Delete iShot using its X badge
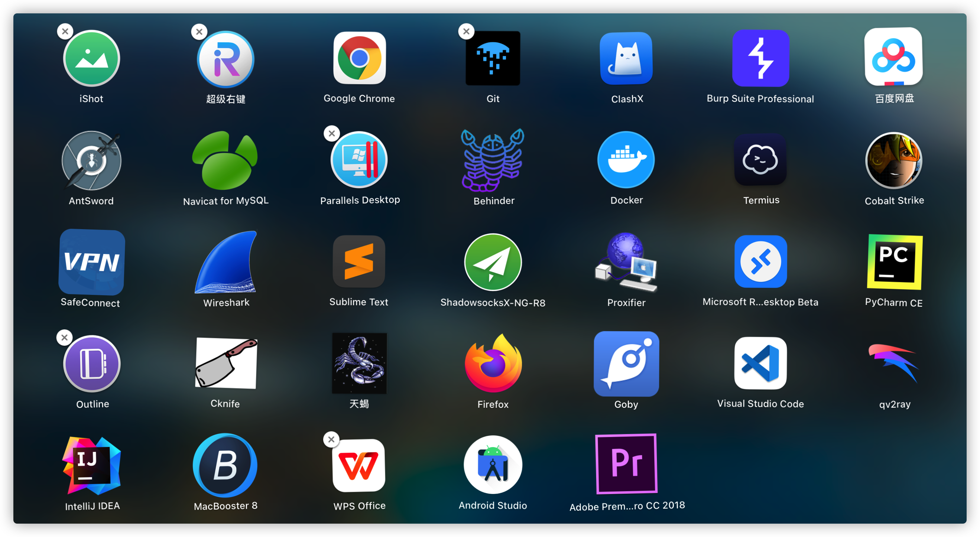The height and width of the screenshot is (537, 980). [x=65, y=32]
